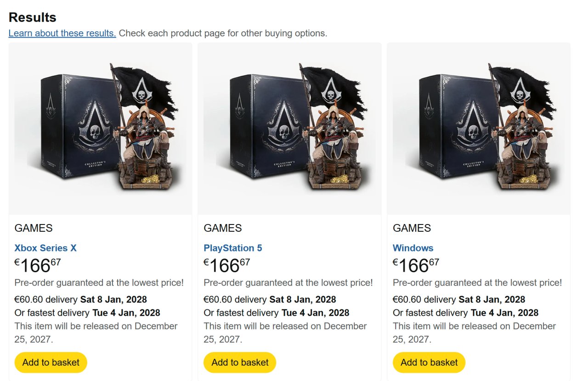
Task: Add Xbox Series X edition to basket
Action: (51, 362)
